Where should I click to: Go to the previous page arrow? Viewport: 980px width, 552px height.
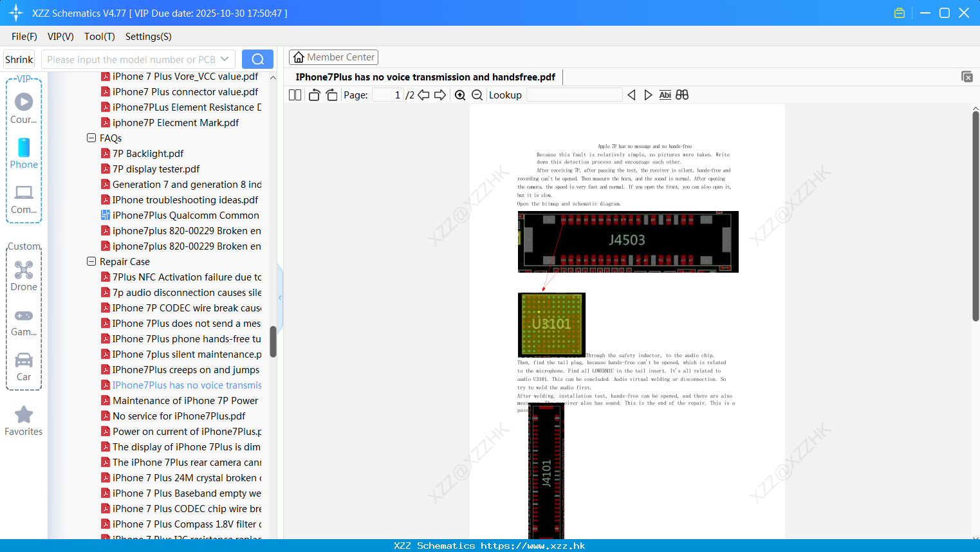423,95
